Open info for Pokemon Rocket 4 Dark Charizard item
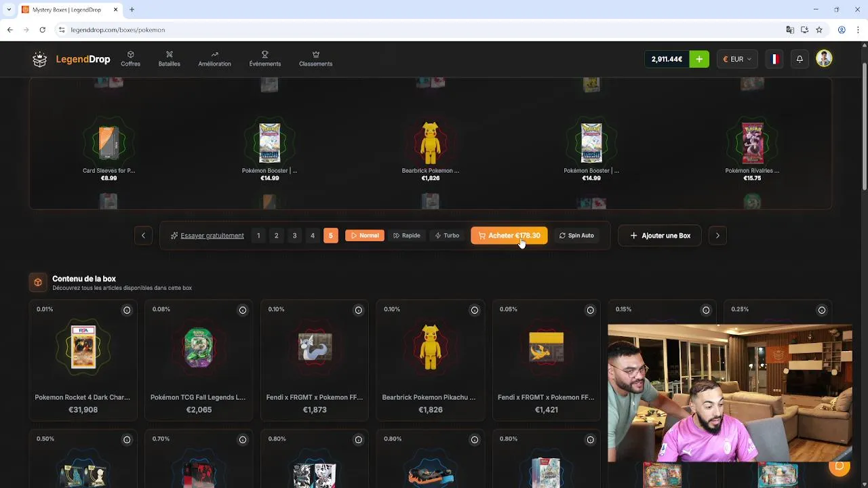The width and height of the screenshot is (868, 488). 127,310
